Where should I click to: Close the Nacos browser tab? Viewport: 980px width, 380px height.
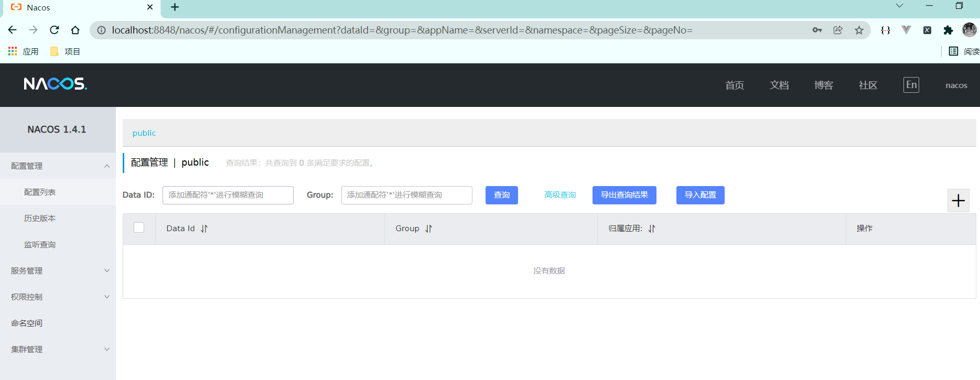150,7
